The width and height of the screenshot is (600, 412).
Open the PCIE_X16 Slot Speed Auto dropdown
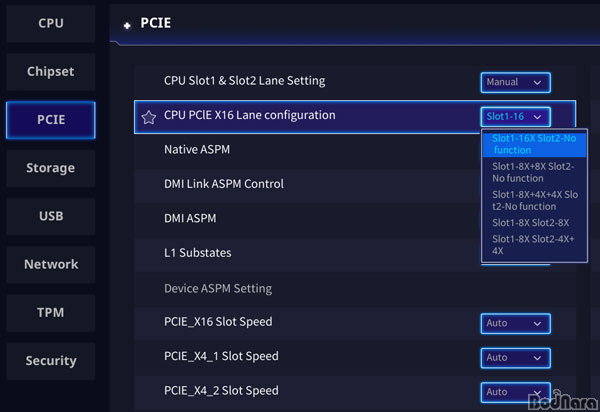pyautogui.click(x=515, y=323)
